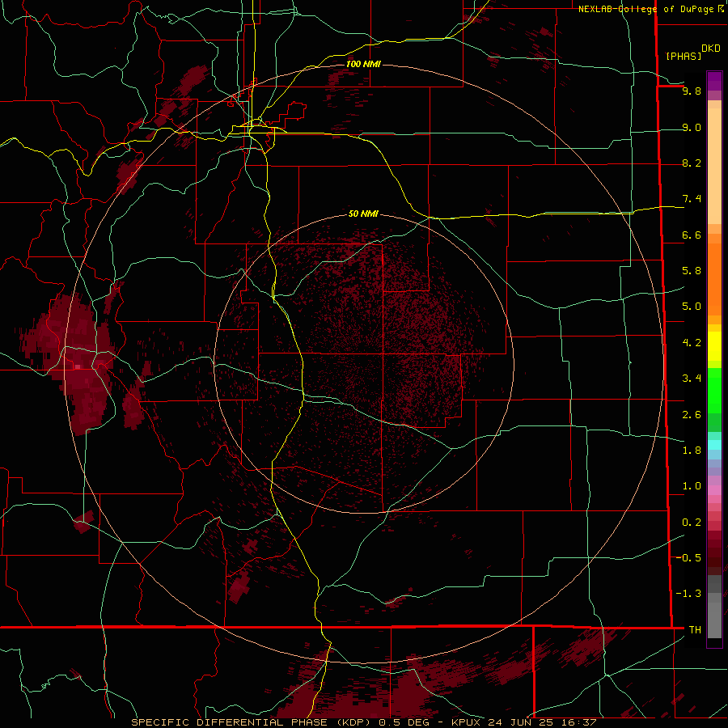Select the 1.8 scale label
This screenshot has width=728, height=728.
692,451
